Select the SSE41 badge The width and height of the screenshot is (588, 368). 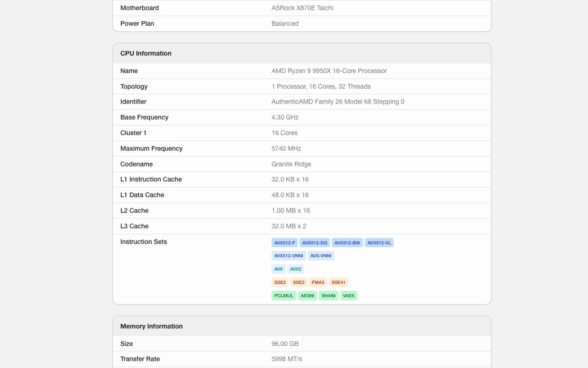[338, 282]
